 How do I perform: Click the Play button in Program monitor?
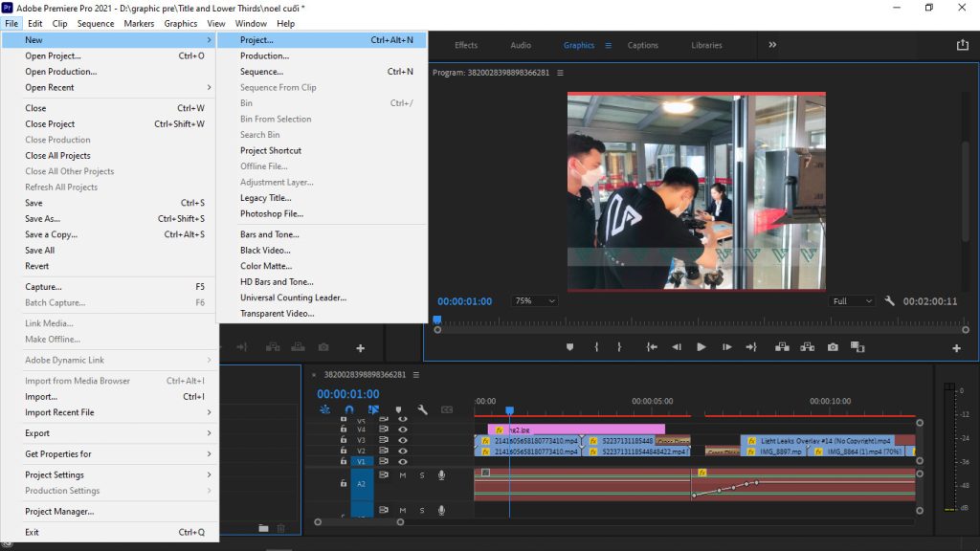pos(702,347)
